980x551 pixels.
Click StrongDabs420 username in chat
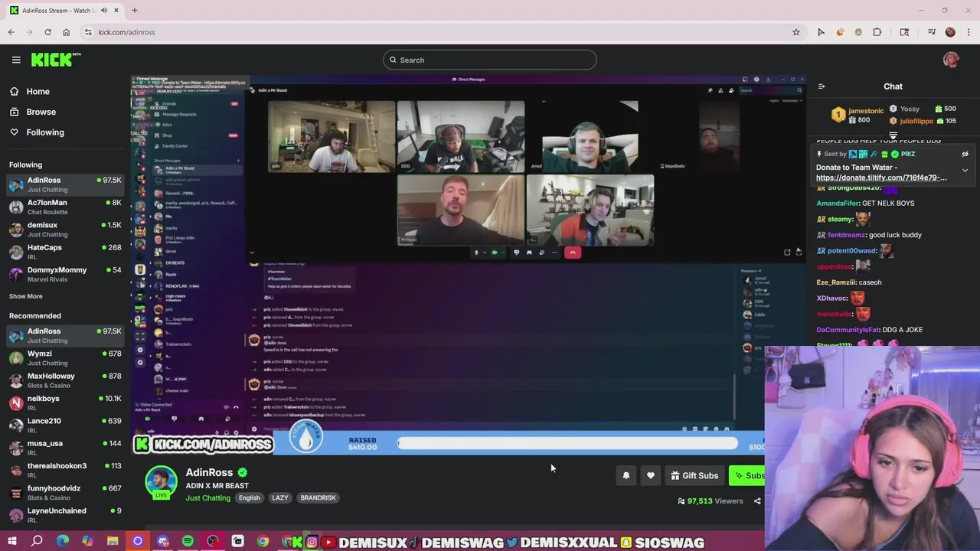point(854,187)
